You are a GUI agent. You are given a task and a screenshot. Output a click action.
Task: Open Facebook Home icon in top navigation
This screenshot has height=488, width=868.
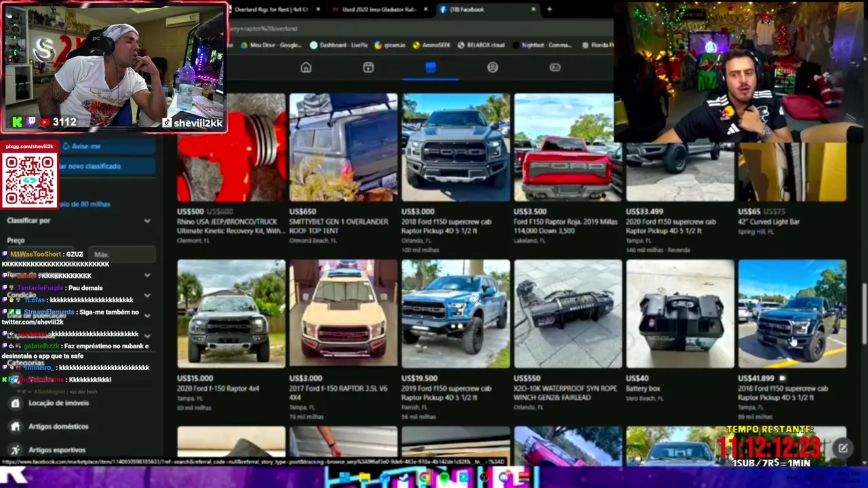coord(306,67)
